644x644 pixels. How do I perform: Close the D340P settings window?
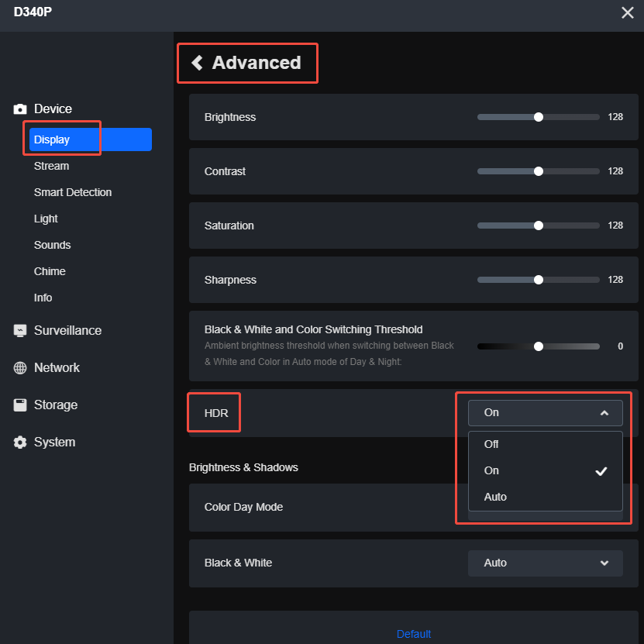[627, 12]
